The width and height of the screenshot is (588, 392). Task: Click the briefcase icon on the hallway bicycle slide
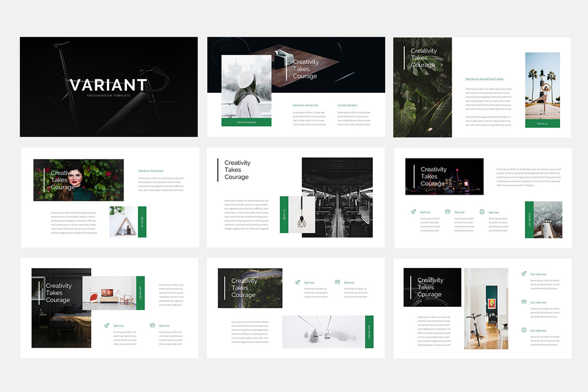point(524,302)
